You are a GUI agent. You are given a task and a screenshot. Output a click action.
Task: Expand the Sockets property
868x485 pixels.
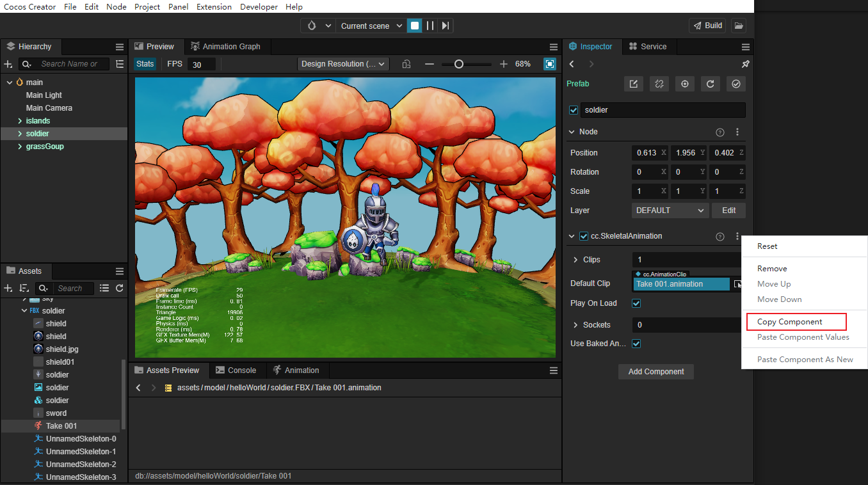pyautogui.click(x=575, y=325)
